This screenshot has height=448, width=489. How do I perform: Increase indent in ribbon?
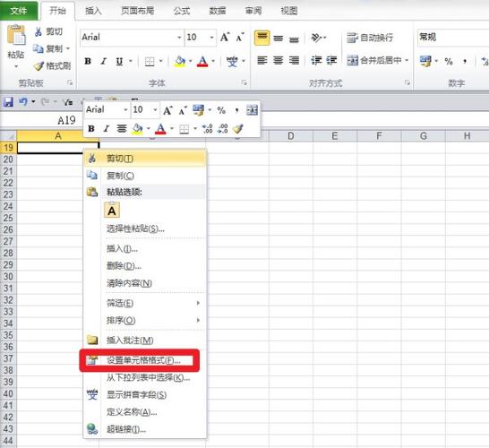point(331,60)
